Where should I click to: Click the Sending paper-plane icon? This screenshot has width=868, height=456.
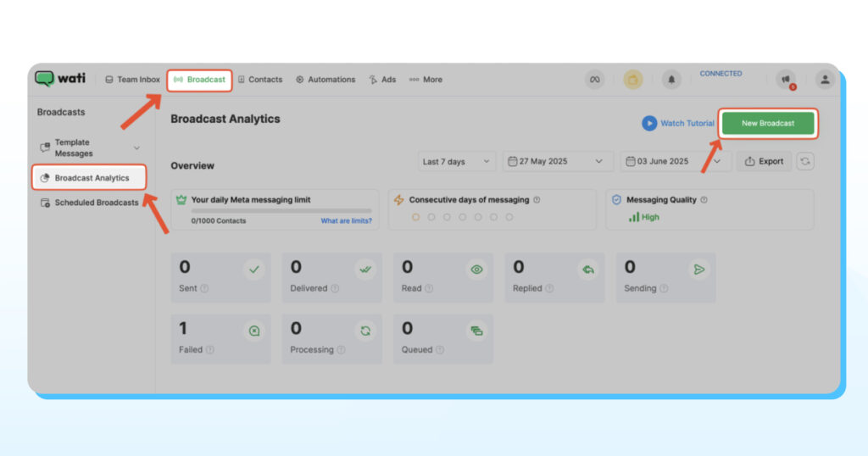click(x=699, y=270)
